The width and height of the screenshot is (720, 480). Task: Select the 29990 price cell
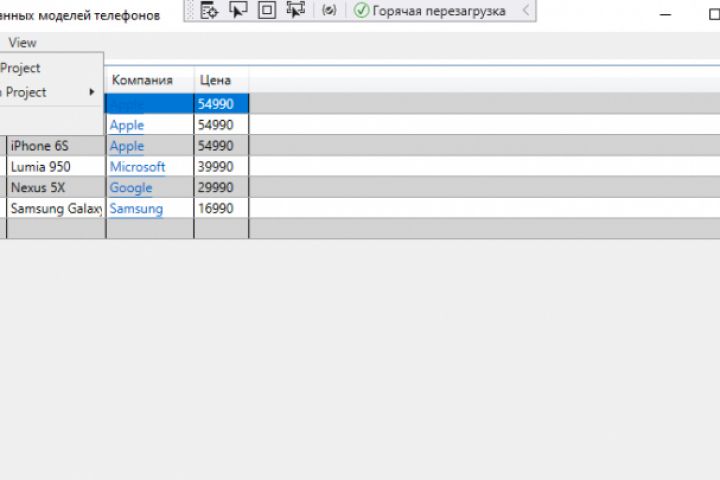(x=221, y=187)
